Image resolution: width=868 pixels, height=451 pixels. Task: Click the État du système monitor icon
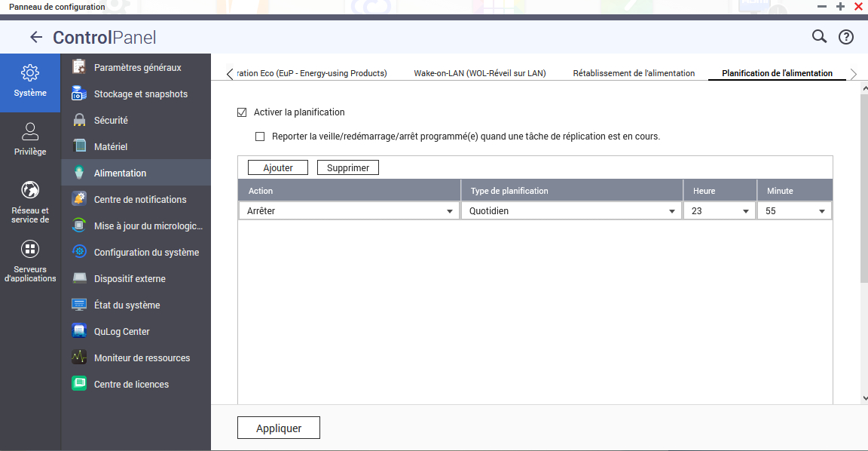(x=79, y=305)
